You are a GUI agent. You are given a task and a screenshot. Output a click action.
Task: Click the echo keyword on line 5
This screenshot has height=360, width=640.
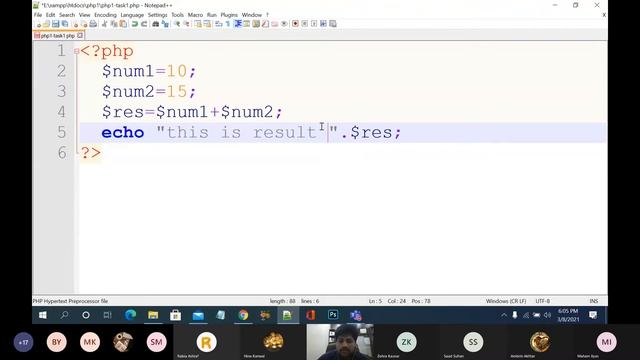point(123,133)
